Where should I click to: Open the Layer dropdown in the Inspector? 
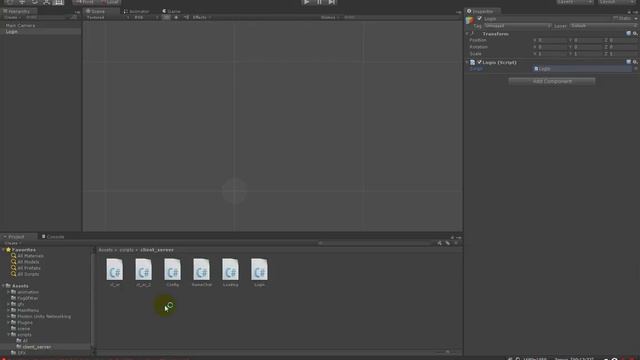[603, 26]
